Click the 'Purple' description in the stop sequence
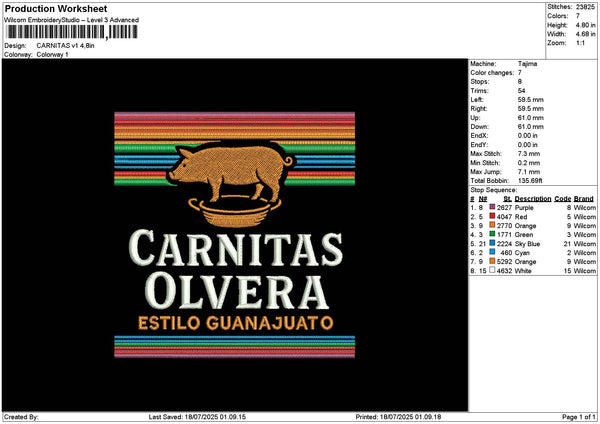This screenshot has height=424, width=600. pyautogui.click(x=524, y=208)
